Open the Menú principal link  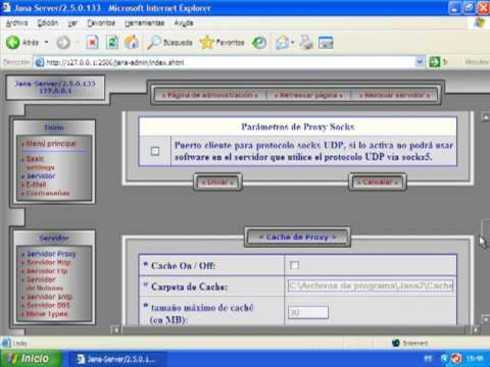pyautogui.click(x=51, y=144)
